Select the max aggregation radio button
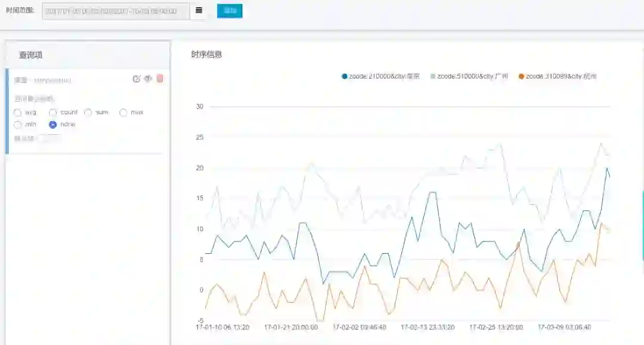644x345 pixels. (x=123, y=113)
